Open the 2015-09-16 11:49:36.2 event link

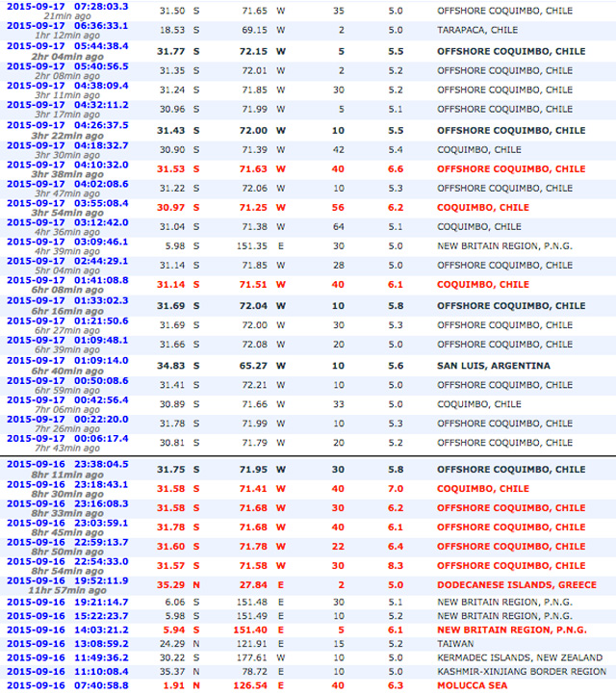pyautogui.click(x=67, y=657)
